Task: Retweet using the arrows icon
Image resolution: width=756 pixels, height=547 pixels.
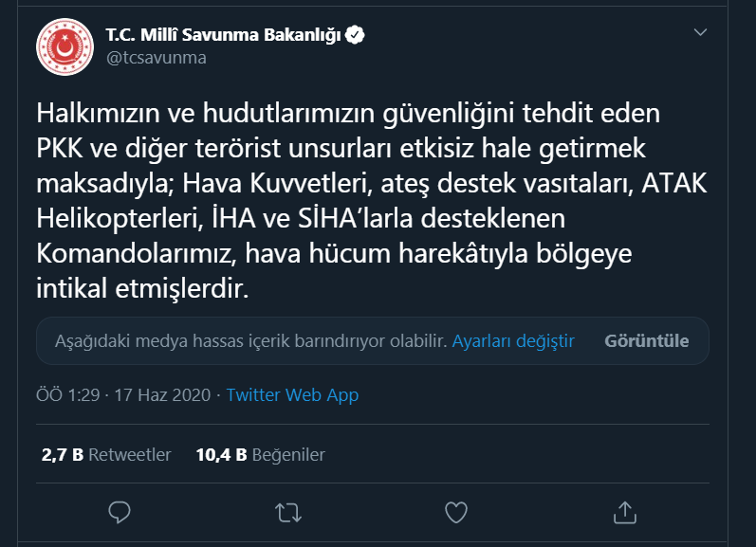Action: click(x=288, y=512)
